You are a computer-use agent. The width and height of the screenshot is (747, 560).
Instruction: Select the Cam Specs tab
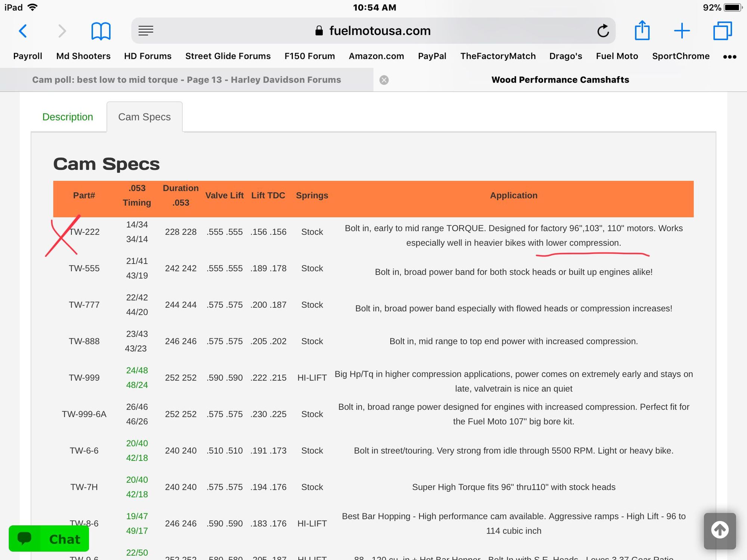tap(144, 117)
